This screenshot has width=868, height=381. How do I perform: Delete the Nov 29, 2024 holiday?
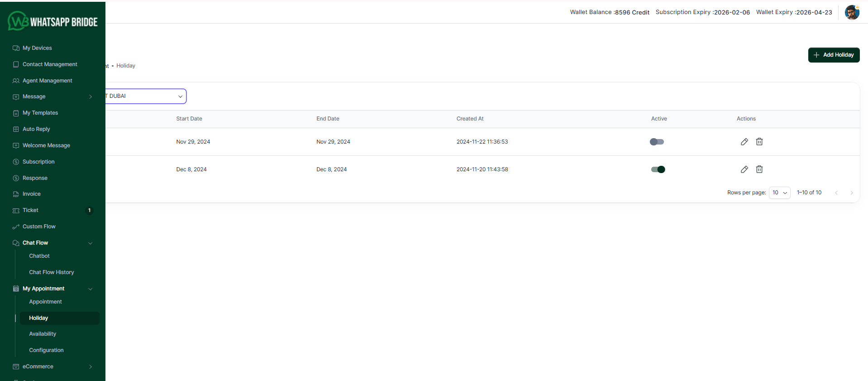click(x=759, y=142)
